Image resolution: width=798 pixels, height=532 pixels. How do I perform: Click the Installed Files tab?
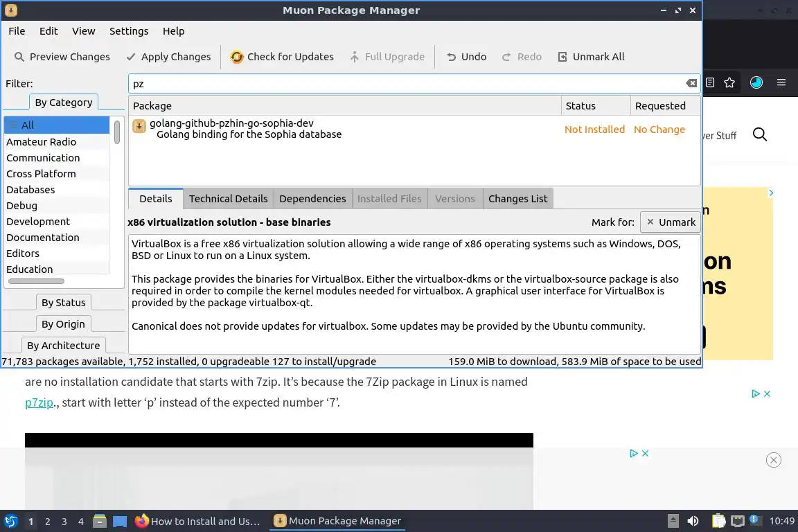pos(389,199)
